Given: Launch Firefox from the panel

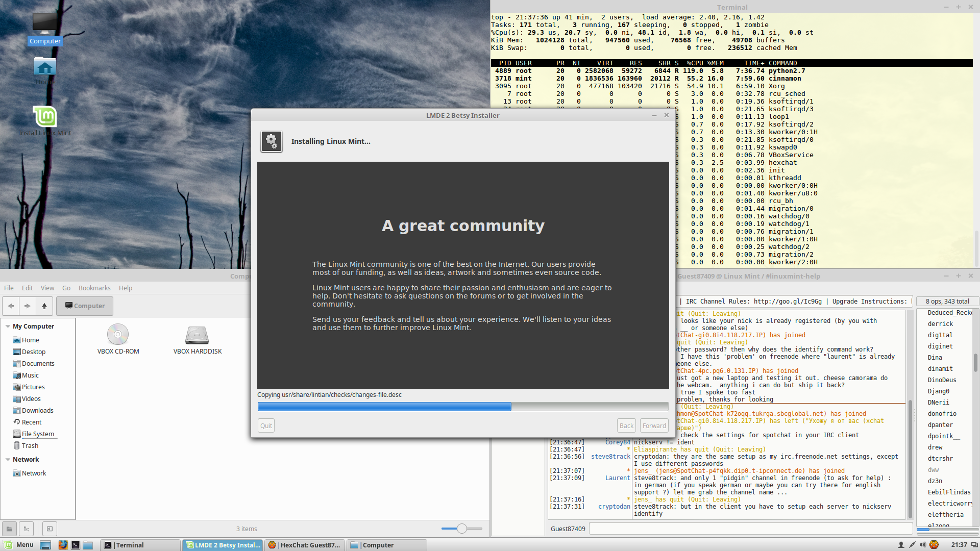Looking at the screenshot, I should pyautogui.click(x=63, y=545).
